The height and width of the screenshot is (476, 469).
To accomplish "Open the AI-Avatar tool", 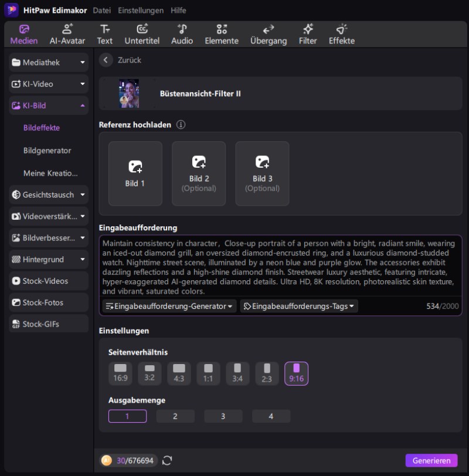I will point(67,34).
